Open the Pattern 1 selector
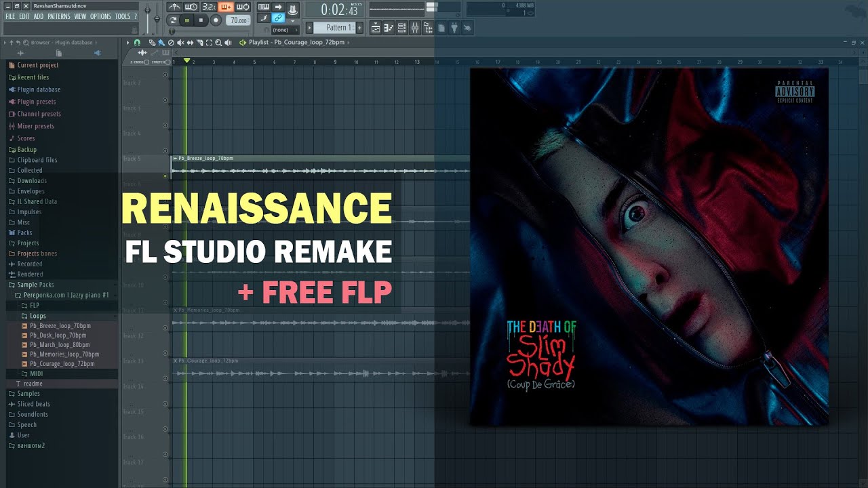 click(334, 28)
